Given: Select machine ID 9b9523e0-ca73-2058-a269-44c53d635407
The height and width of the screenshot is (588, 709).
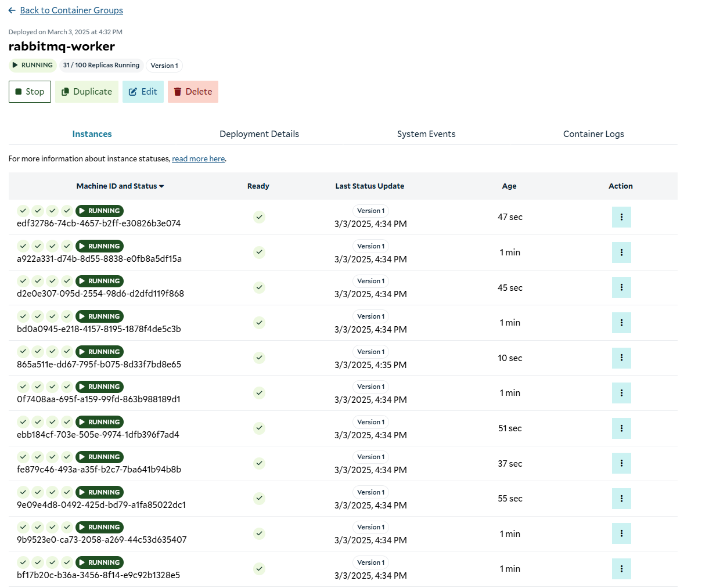Looking at the screenshot, I should [102, 540].
